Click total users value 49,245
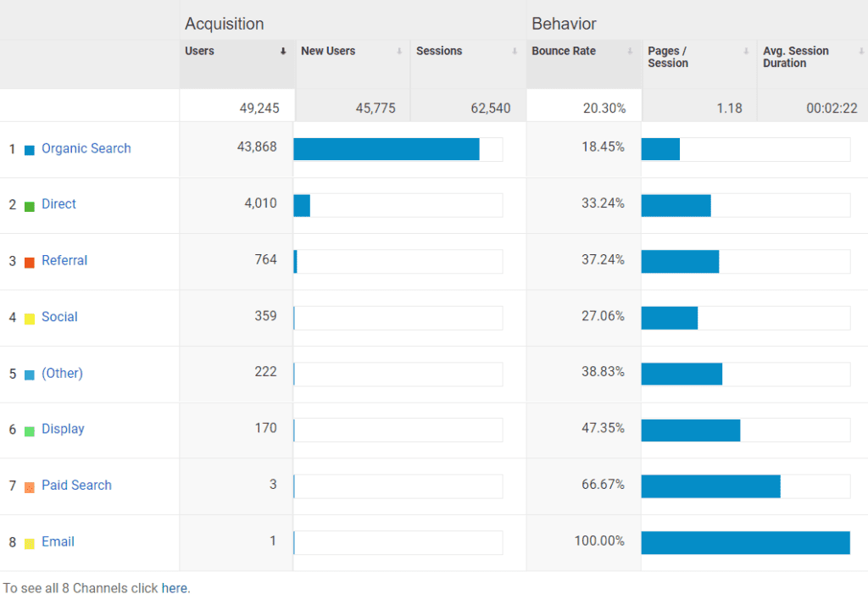The height and width of the screenshot is (605, 868). pyautogui.click(x=259, y=108)
